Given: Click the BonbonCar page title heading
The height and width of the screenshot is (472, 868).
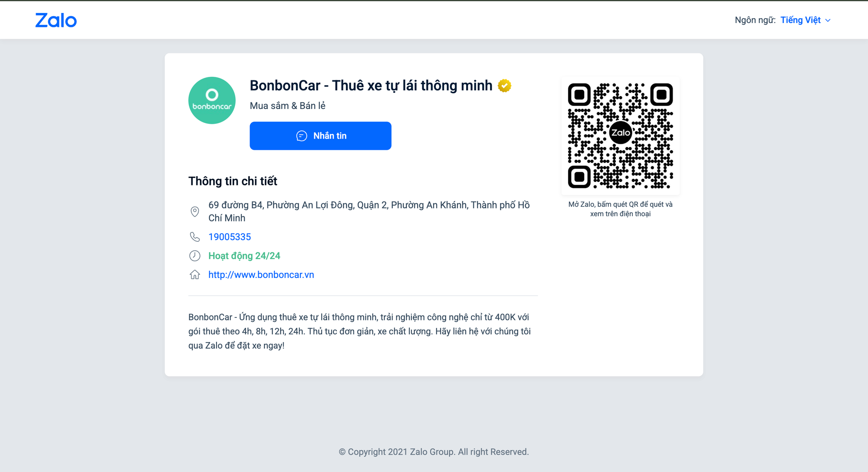Looking at the screenshot, I should tap(371, 86).
